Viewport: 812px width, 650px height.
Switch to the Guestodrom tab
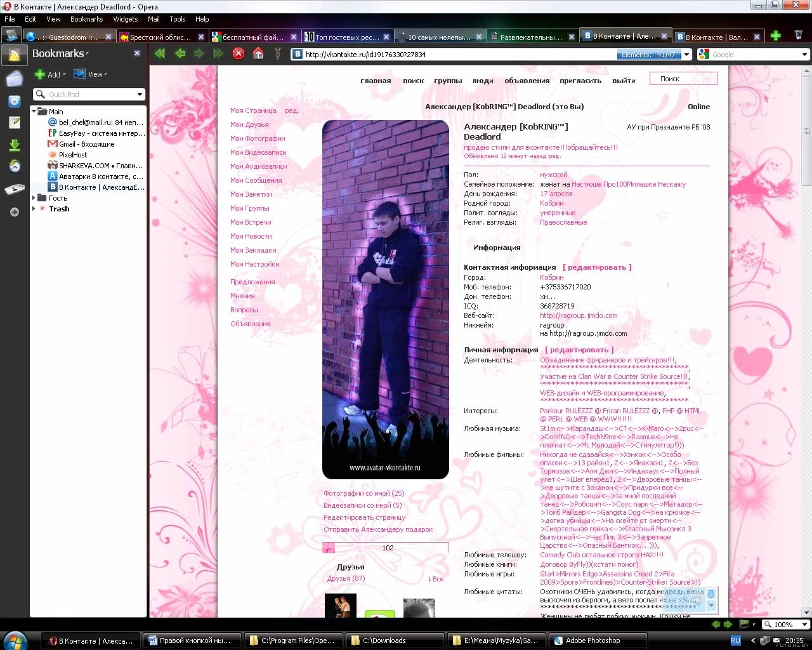tap(68, 37)
